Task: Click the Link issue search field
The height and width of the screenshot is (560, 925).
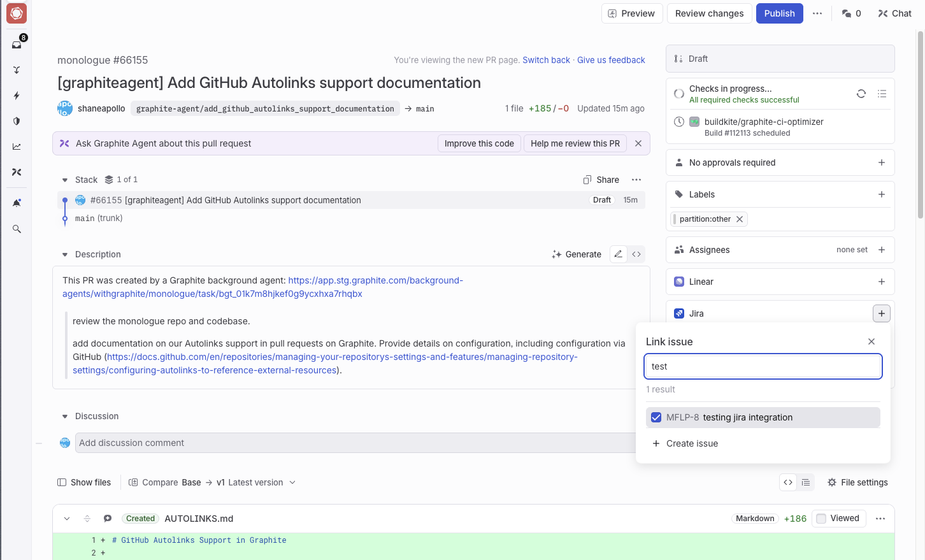Action: [x=763, y=366]
